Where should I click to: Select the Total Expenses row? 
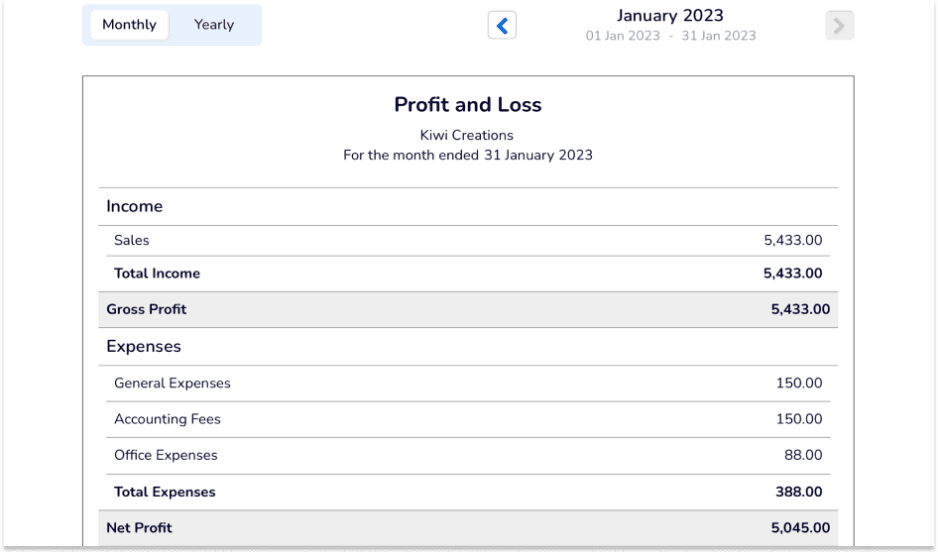pos(468,492)
